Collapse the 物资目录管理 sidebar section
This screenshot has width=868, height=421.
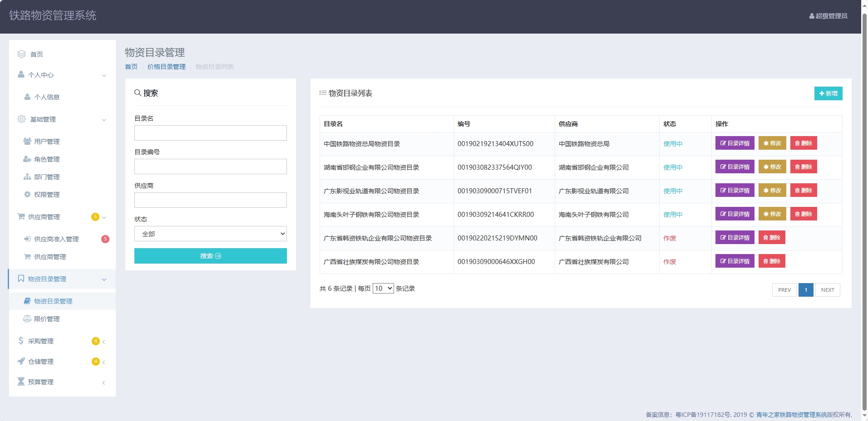point(61,279)
